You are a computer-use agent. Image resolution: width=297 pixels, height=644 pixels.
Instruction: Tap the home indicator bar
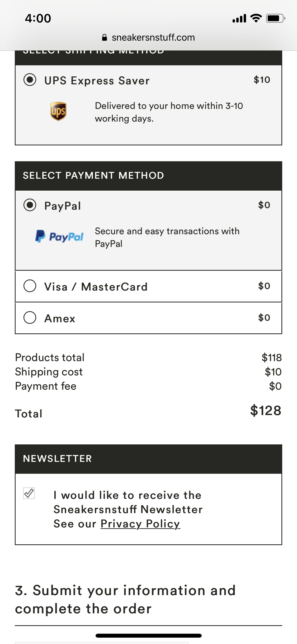pos(148,636)
